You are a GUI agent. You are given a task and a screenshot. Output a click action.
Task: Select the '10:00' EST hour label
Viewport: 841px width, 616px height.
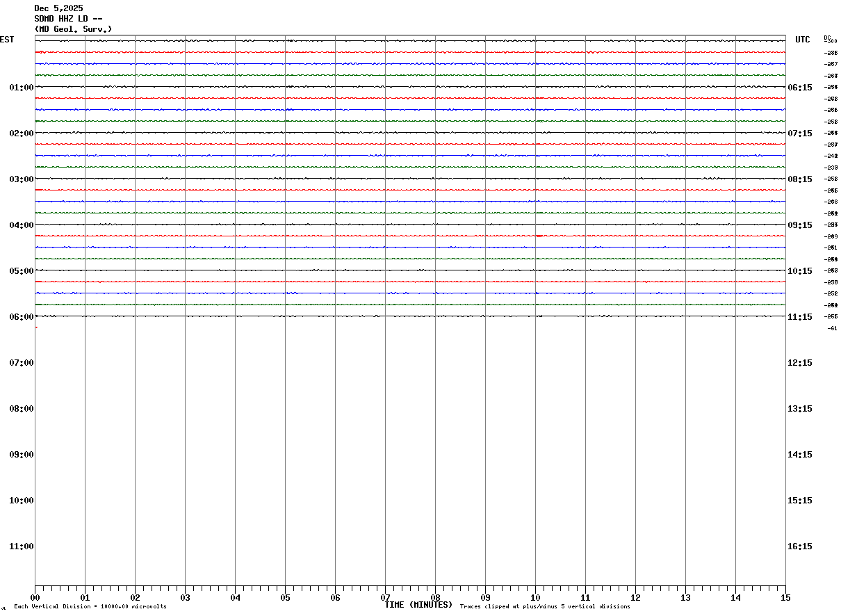22,500
